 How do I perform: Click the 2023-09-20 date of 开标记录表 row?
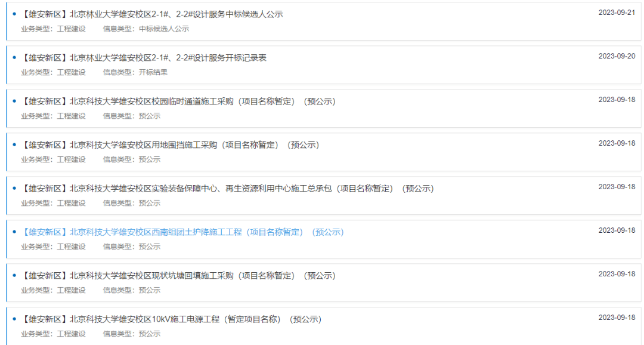pos(617,56)
